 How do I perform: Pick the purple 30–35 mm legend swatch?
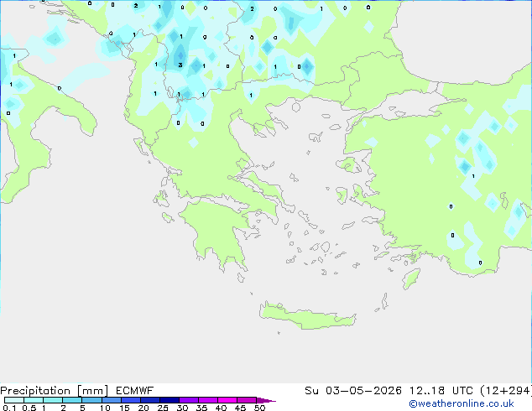point(190,400)
